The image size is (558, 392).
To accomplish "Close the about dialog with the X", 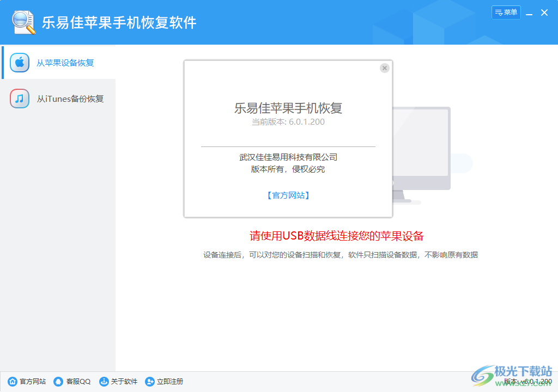I will 384,68.
